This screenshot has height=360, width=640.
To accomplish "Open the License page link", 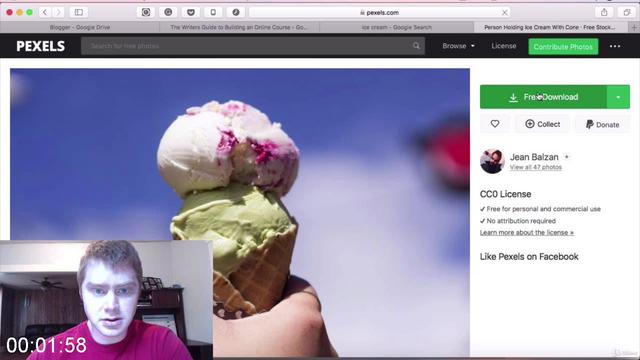I will [504, 46].
